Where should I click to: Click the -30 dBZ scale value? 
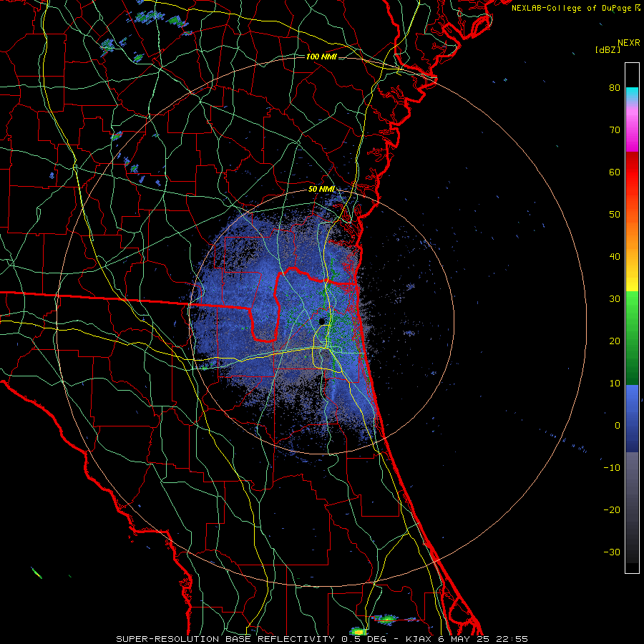click(x=612, y=552)
